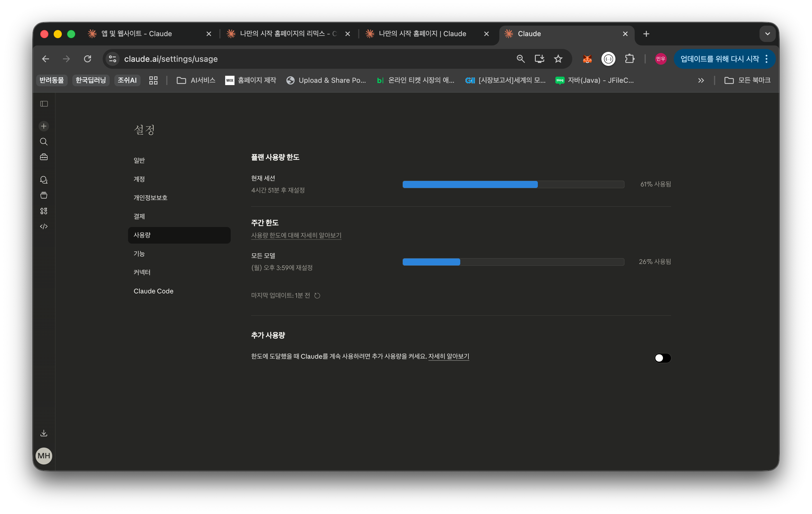Open the 한국딥러닝 bookmark group
Screen dimensions: 812x514
click(91, 80)
